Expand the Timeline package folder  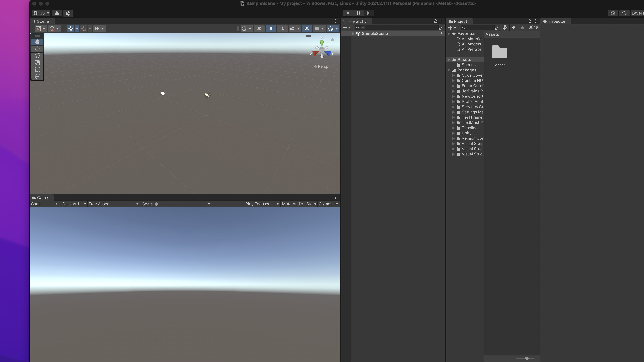click(453, 128)
